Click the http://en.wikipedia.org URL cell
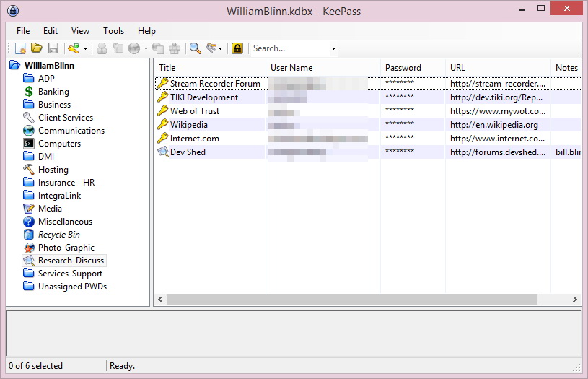Image resolution: width=588 pixels, height=379 pixels. tap(494, 125)
